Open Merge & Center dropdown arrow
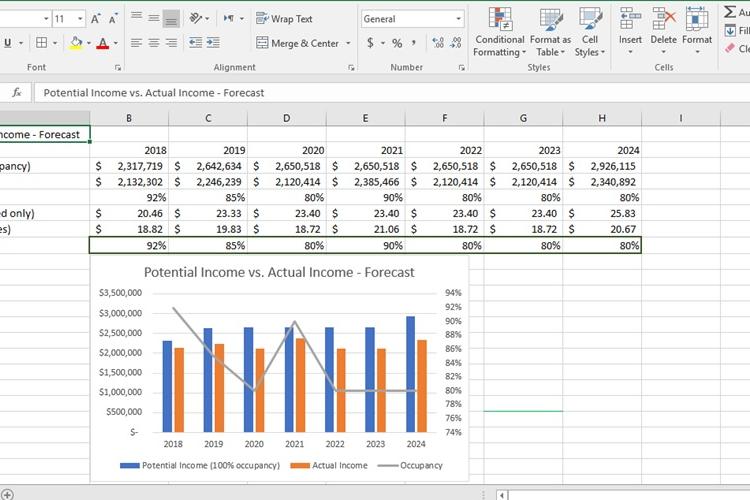The height and width of the screenshot is (500, 750). pos(348,43)
